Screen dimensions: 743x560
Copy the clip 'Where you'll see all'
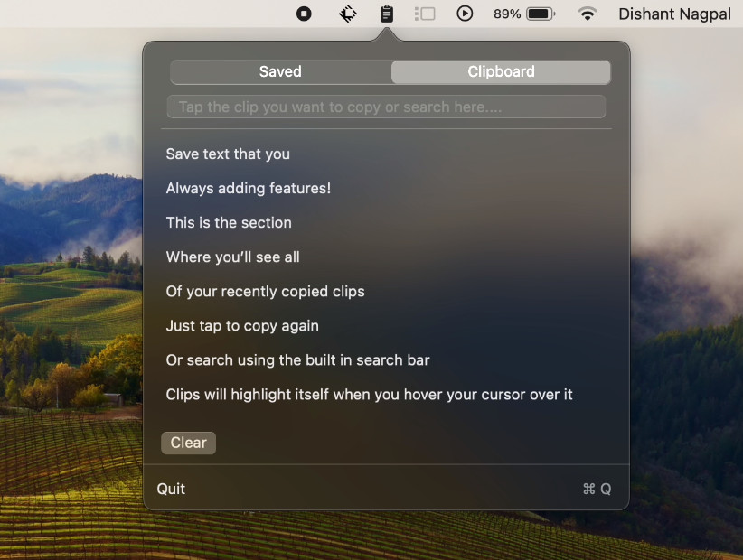[232, 257]
